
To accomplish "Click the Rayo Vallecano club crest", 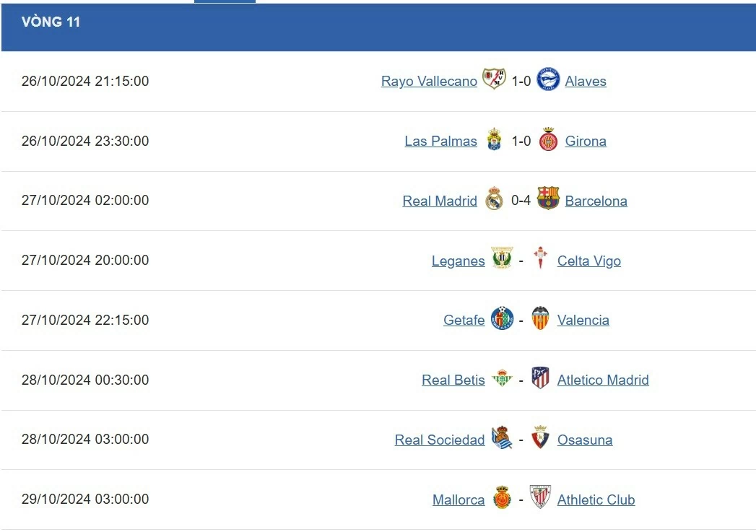I will coord(494,80).
